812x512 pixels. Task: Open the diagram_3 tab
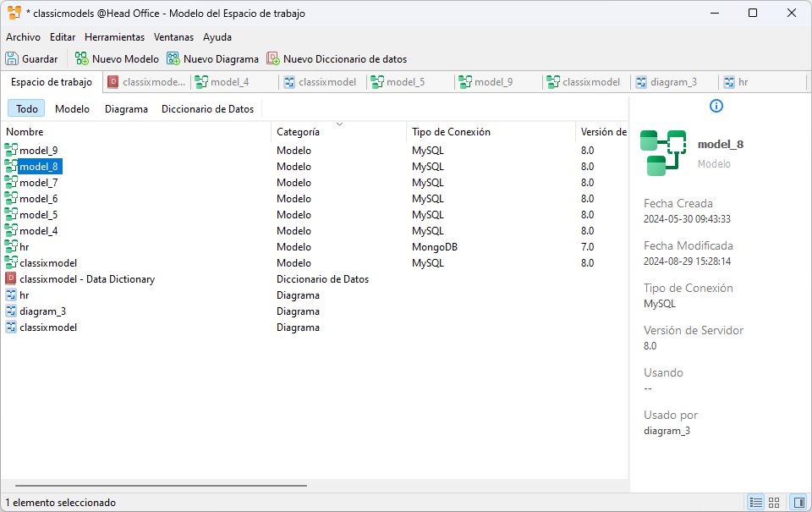pos(674,82)
